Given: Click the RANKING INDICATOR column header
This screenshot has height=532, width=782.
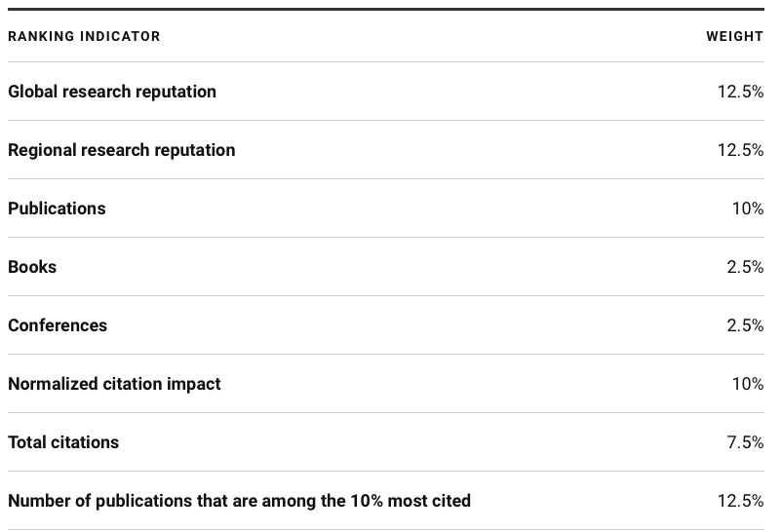Looking at the screenshot, I should (84, 36).
